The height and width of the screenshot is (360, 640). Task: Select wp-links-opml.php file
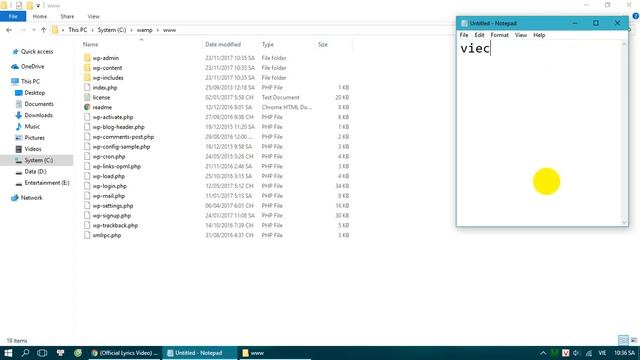[116, 167]
